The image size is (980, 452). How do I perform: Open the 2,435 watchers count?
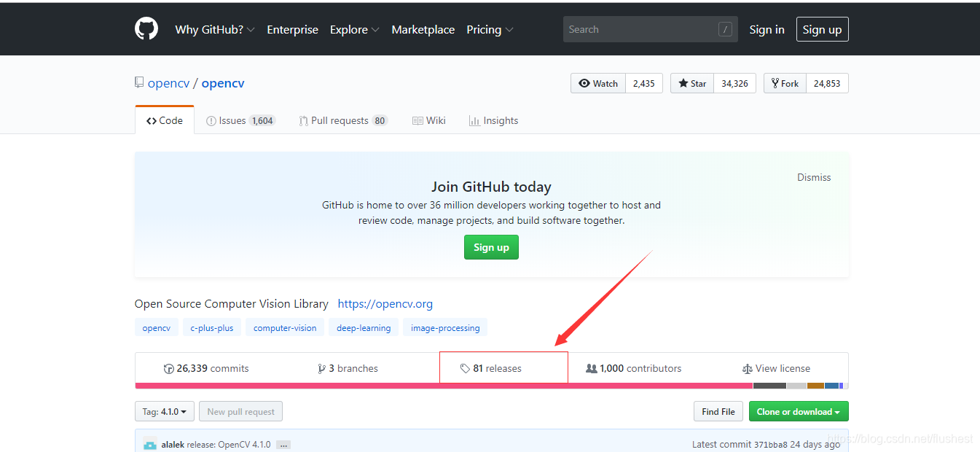coord(643,83)
